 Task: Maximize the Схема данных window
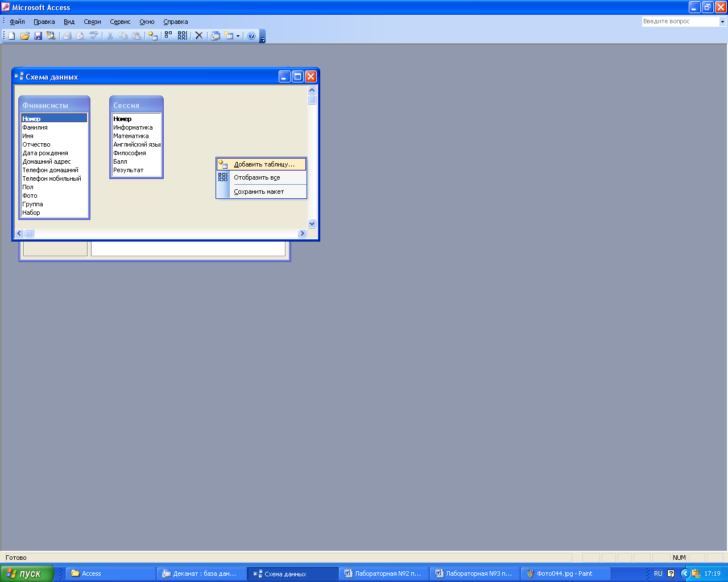(x=297, y=76)
